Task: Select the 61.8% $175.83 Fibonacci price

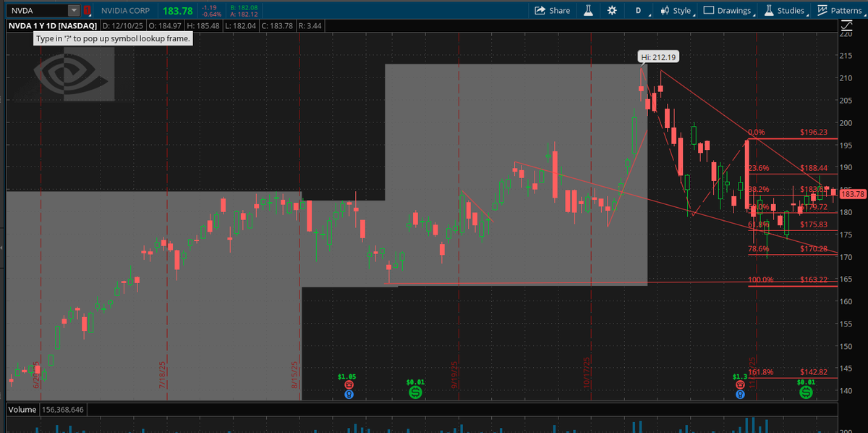Action: click(x=814, y=224)
